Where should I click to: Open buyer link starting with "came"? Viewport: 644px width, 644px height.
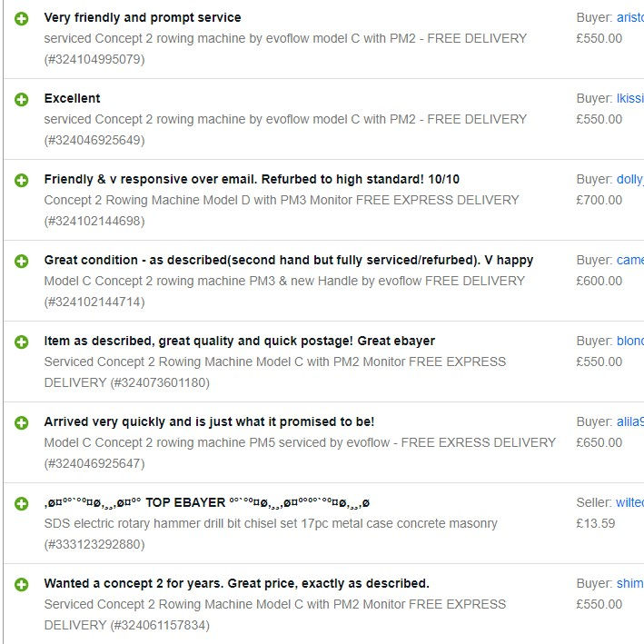(x=629, y=260)
